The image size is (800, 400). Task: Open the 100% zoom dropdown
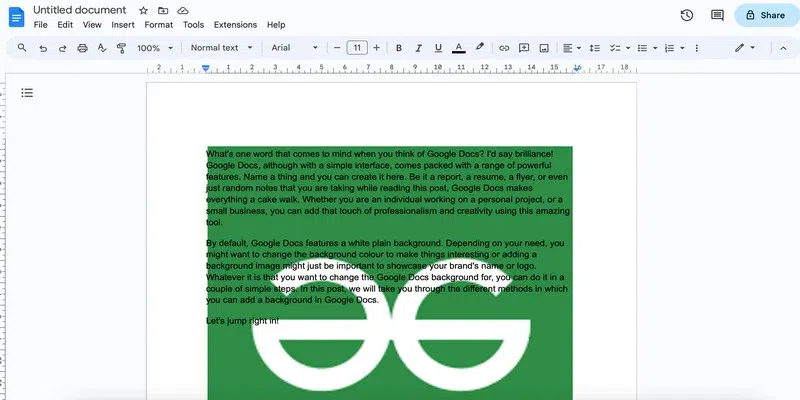pyautogui.click(x=155, y=48)
